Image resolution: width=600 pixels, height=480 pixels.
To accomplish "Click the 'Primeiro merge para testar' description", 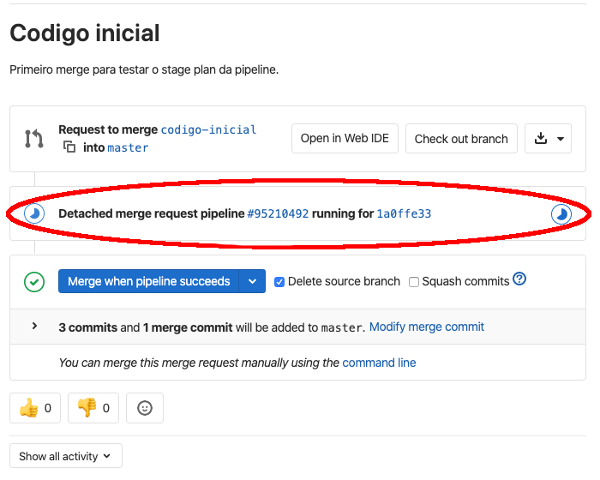I will (x=144, y=70).
